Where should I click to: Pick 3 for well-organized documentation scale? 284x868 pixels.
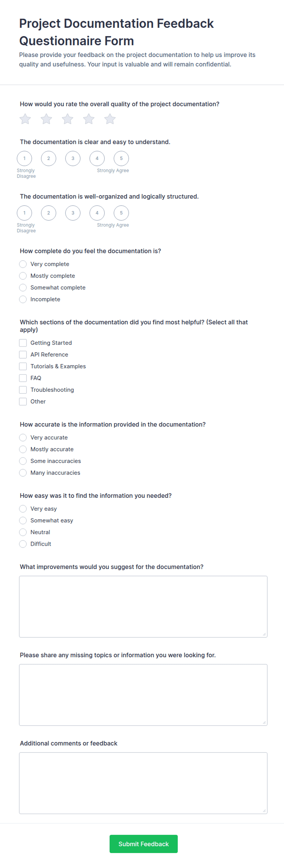73,213
